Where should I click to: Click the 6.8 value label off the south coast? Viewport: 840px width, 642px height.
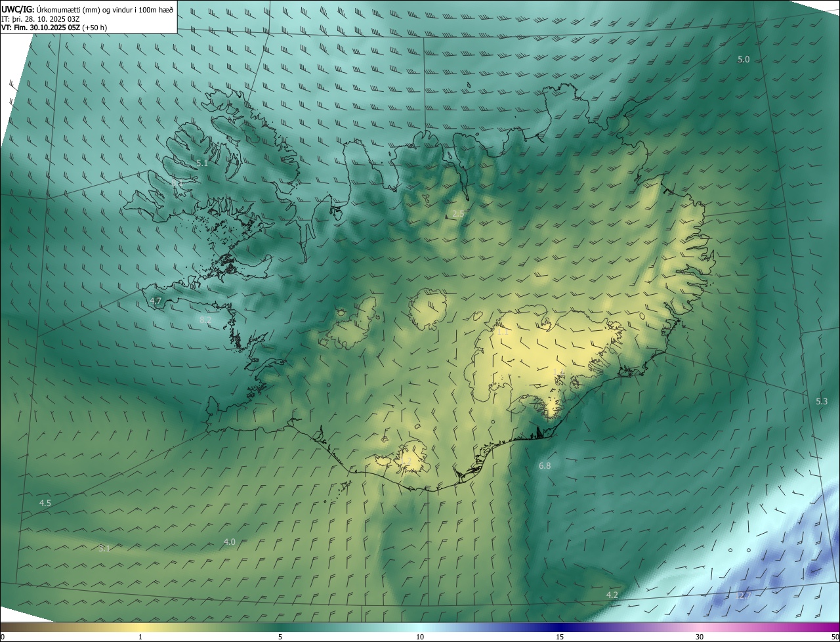(x=545, y=466)
